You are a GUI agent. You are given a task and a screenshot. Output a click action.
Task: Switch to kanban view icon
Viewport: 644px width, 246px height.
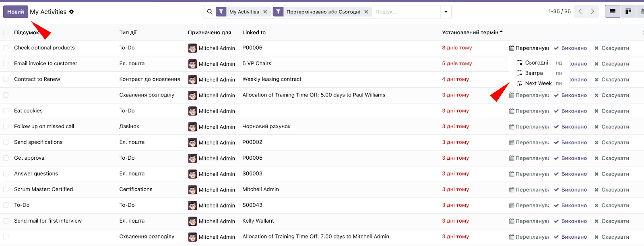628,12
